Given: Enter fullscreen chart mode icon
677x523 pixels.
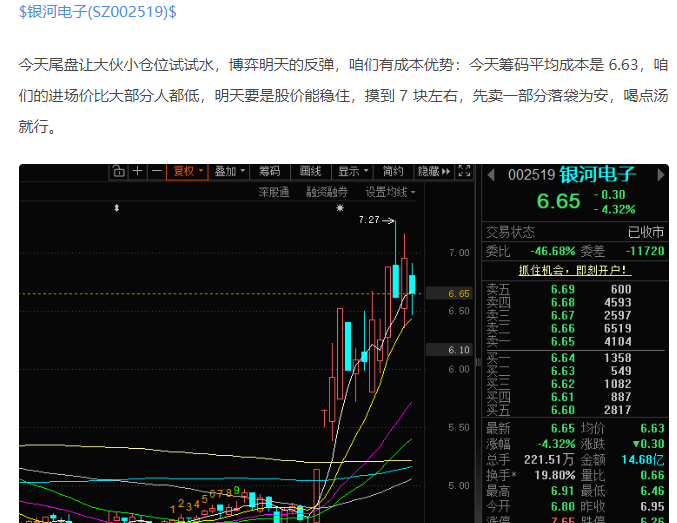Looking at the screenshot, I should (x=464, y=171).
